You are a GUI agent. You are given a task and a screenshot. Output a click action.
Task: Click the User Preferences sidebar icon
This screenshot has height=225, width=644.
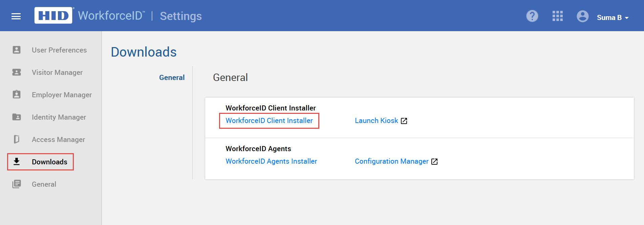pyautogui.click(x=17, y=50)
